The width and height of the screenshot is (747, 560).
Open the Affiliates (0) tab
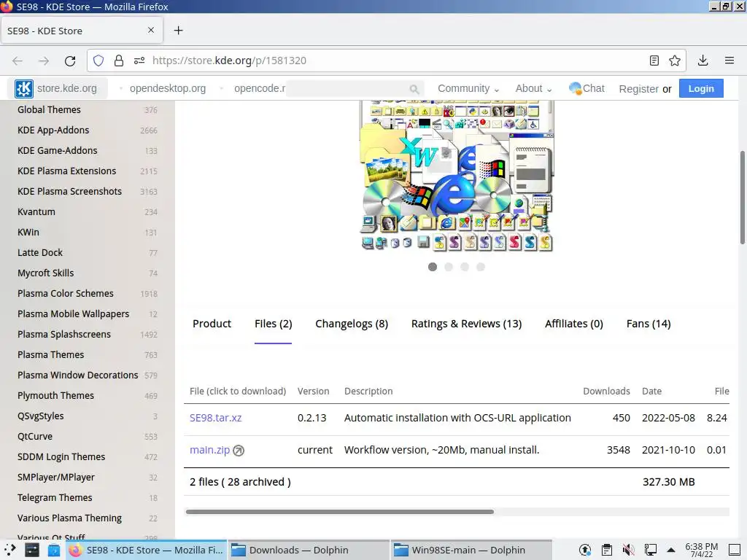[x=574, y=324]
